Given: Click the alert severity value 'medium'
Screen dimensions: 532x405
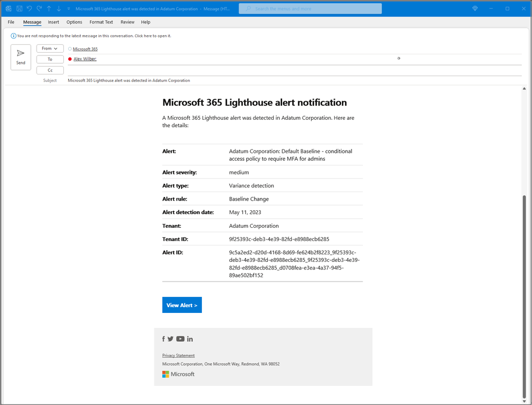Looking at the screenshot, I should click(239, 172).
